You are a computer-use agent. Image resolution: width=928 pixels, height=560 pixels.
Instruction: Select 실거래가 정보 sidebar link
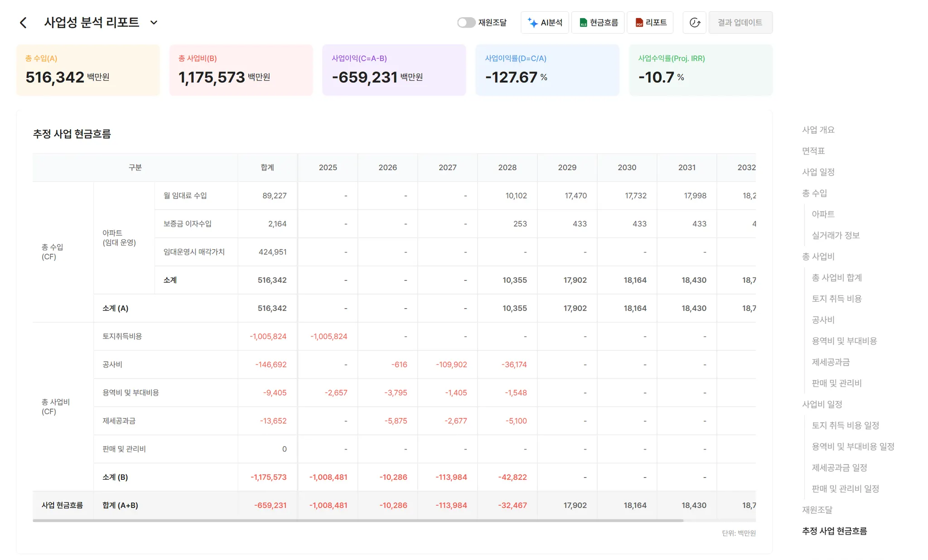835,236
